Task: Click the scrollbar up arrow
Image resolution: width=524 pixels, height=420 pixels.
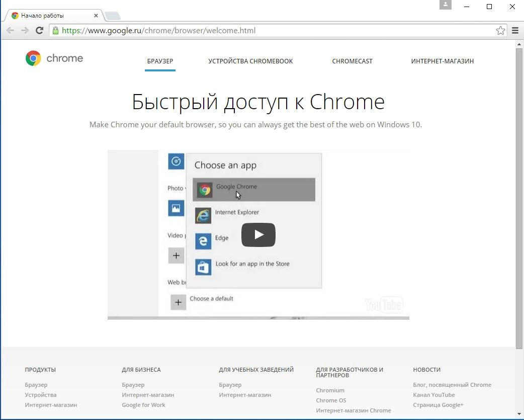Action: (x=519, y=44)
